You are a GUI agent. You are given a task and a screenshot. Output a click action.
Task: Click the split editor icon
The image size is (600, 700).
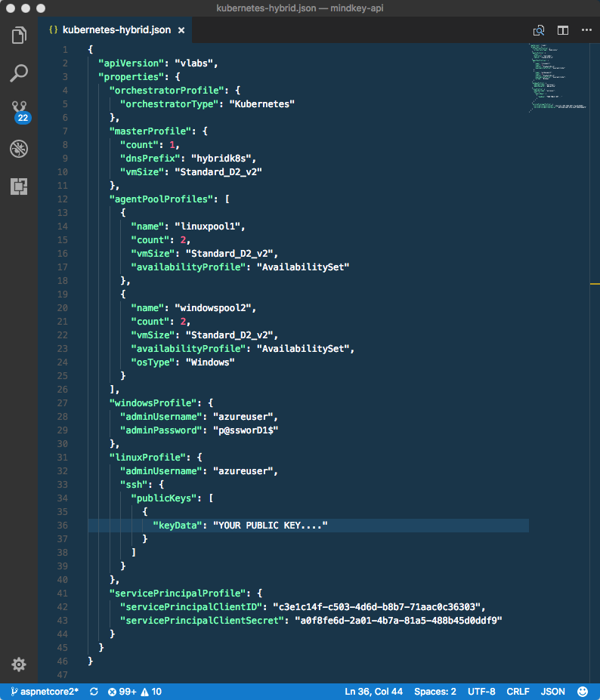click(563, 30)
